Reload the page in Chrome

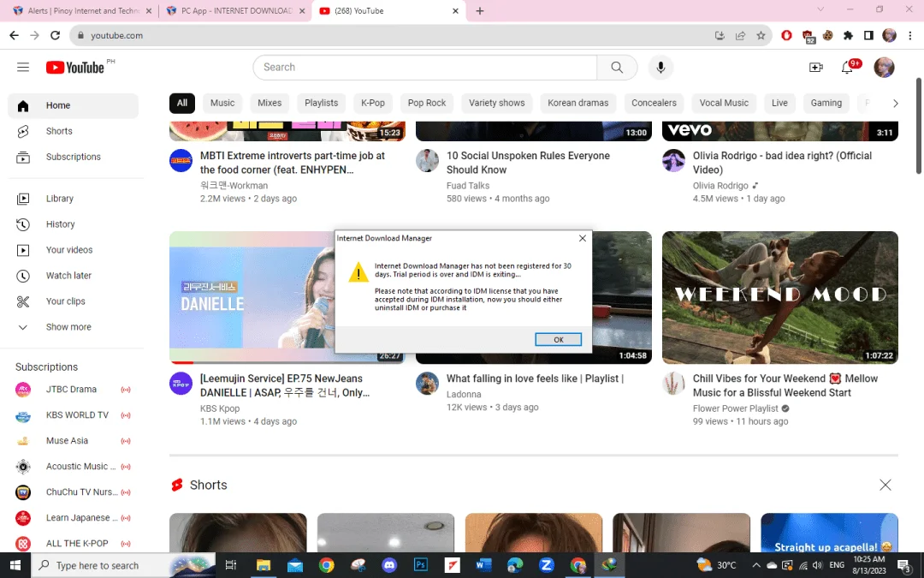pos(55,35)
